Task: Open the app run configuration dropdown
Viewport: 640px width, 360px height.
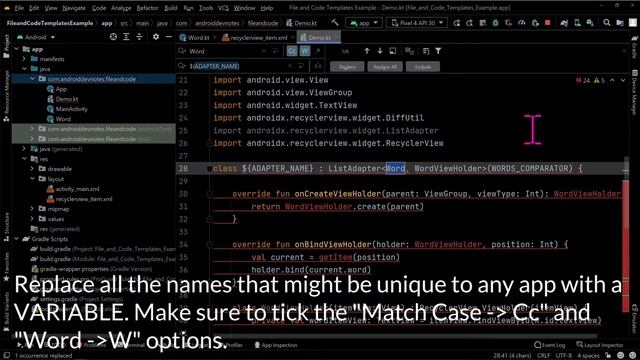Action: [x=364, y=23]
